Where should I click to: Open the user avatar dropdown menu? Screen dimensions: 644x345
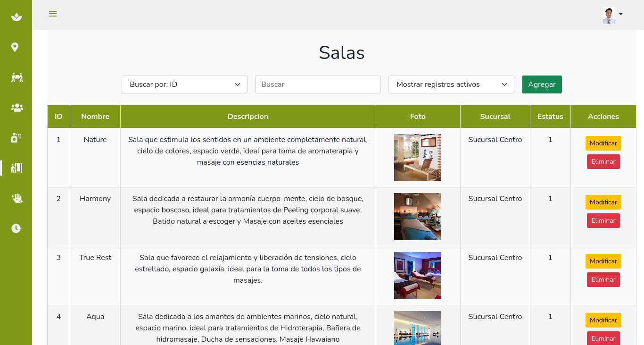612,15
